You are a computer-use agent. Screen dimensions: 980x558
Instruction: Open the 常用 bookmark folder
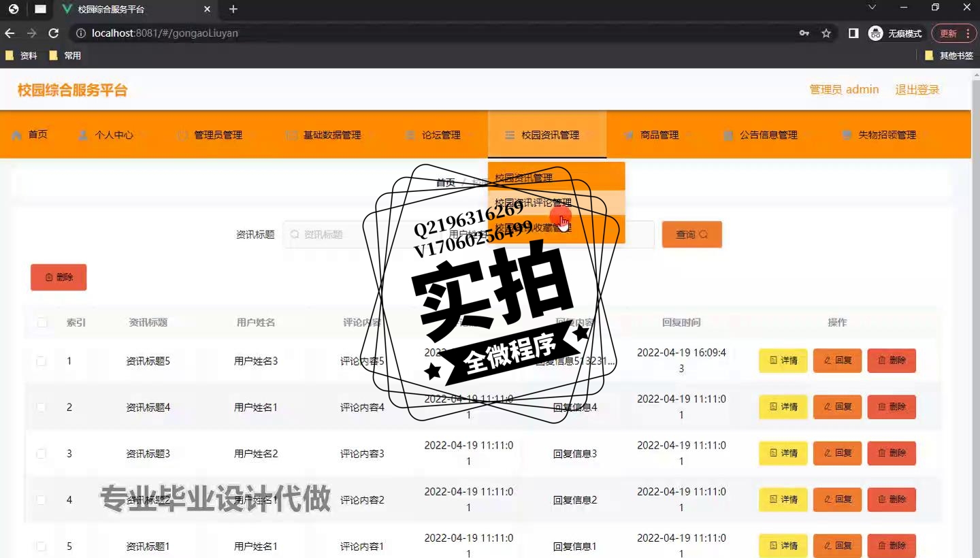tap(65, 56)
